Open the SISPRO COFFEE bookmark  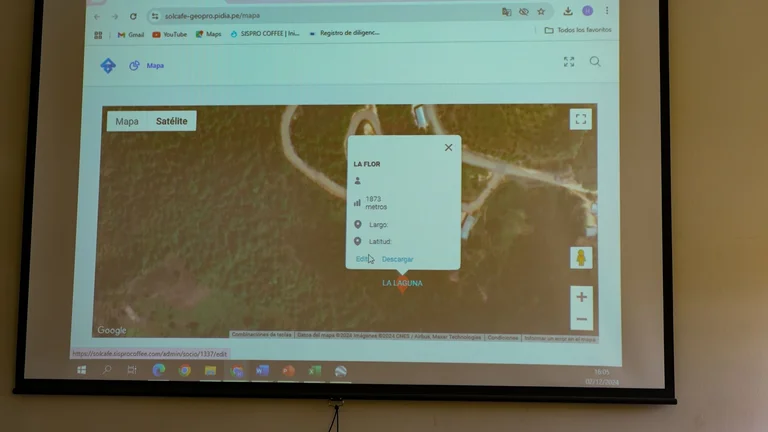[264, 33]
